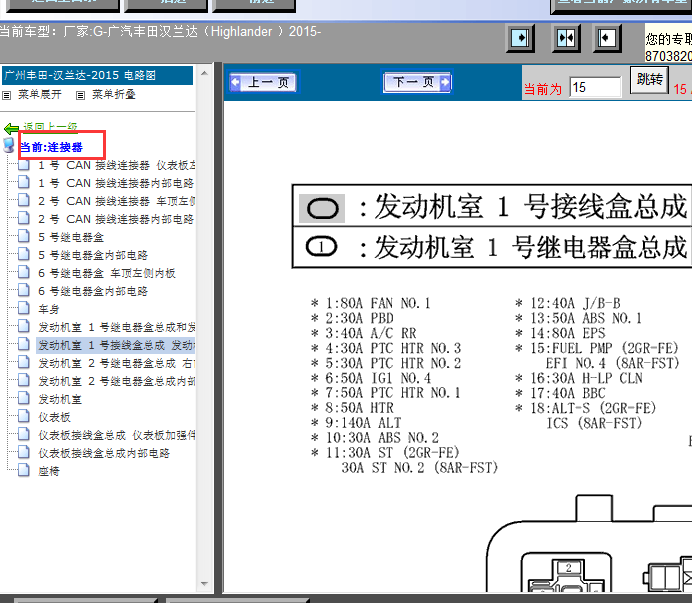
Task: Click the 跳转 jump button
Action: [x=649, y=79]
